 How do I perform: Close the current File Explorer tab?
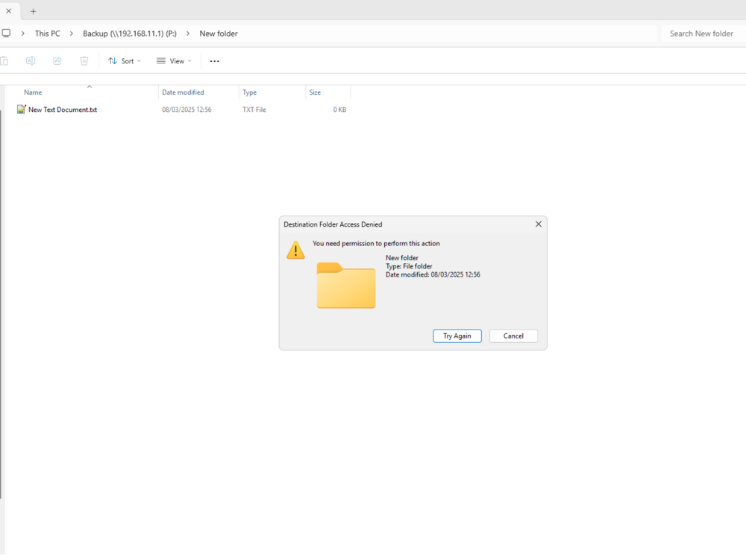pos(8,11)
